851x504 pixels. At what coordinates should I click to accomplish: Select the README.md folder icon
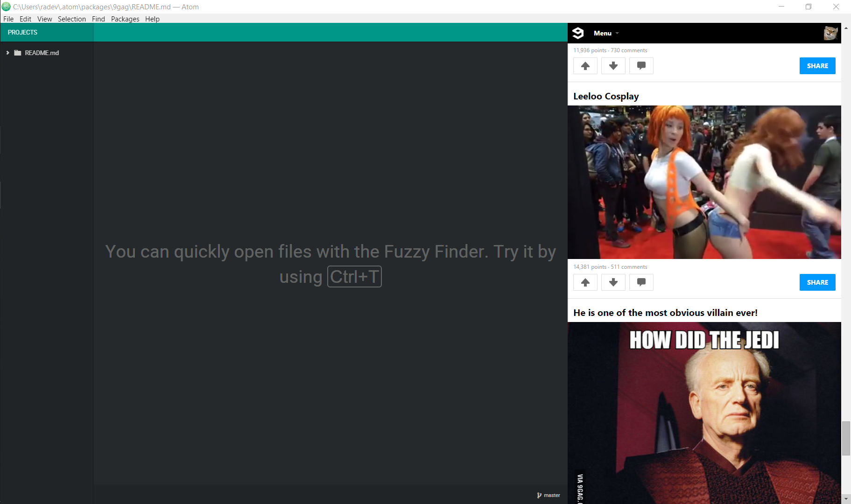coord(18,53)
